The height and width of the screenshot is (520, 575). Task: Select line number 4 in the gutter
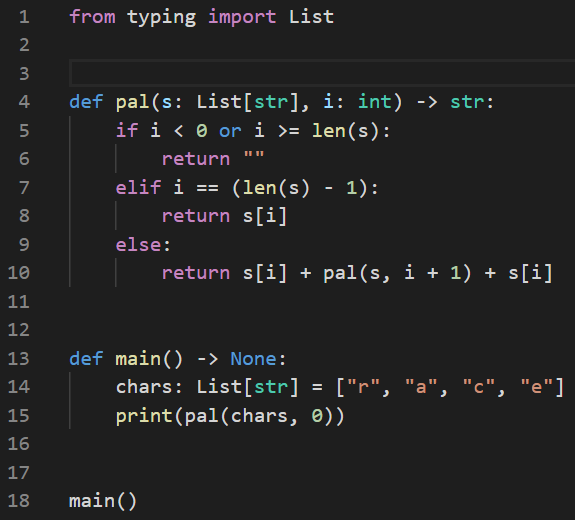click(24, 102)
